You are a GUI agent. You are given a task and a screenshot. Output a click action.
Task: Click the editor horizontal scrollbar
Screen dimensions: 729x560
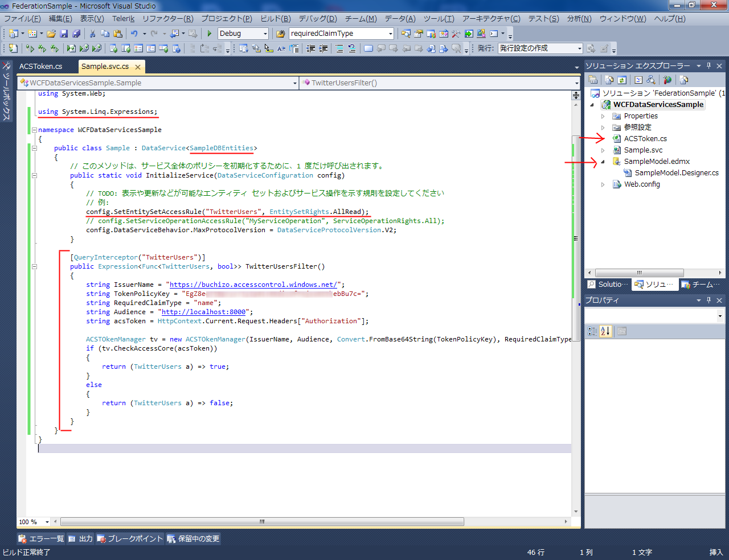[262, 521]
